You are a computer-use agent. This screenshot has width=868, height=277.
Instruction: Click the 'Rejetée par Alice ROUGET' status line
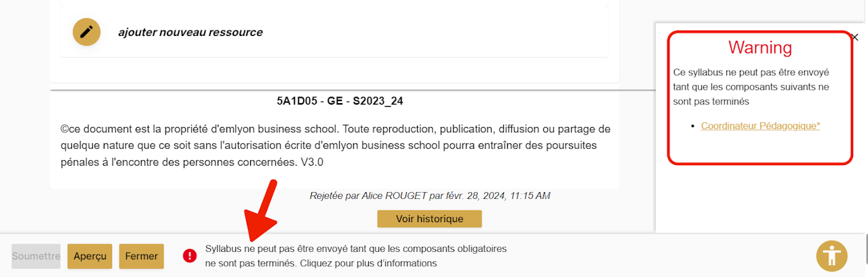coord(430,196)
